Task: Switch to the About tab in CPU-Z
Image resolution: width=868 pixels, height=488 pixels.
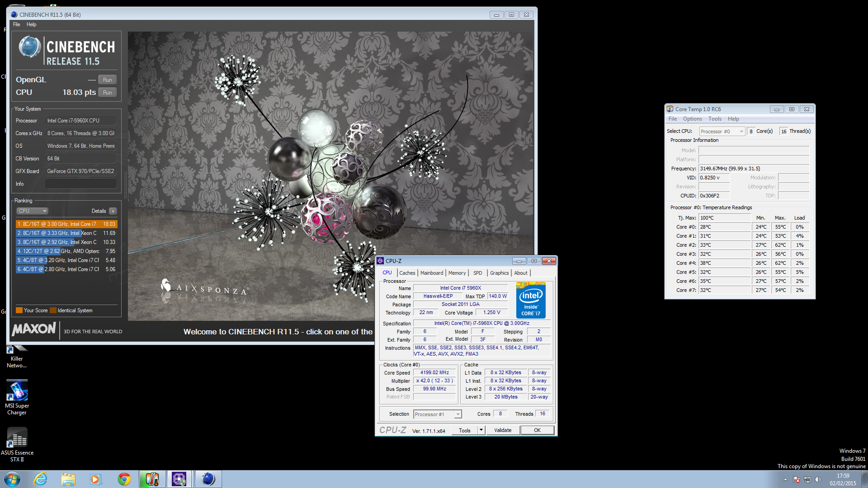Action: click(521, 273)
